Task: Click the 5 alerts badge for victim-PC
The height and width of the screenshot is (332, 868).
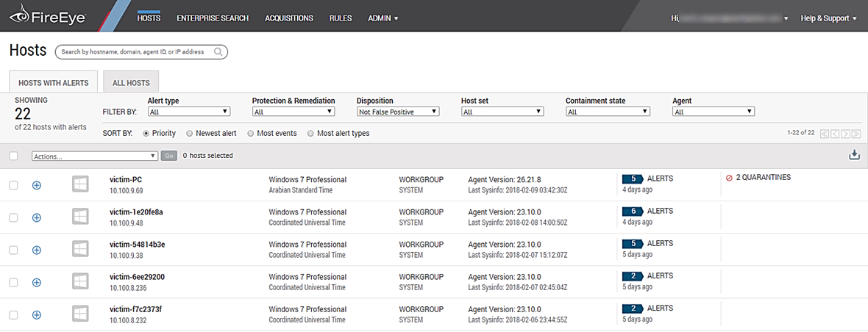Action: click(x=633, y=178)
